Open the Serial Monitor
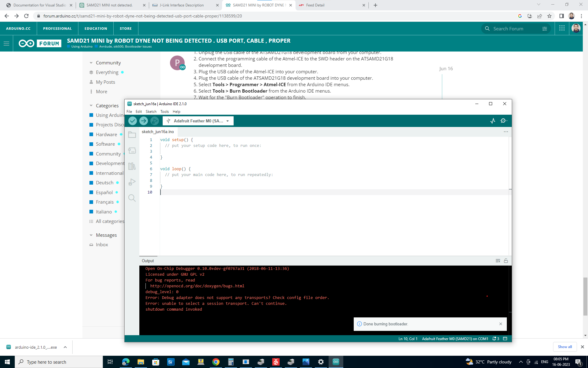This screenshot has height=368, width=588. [x=503, y=121]
